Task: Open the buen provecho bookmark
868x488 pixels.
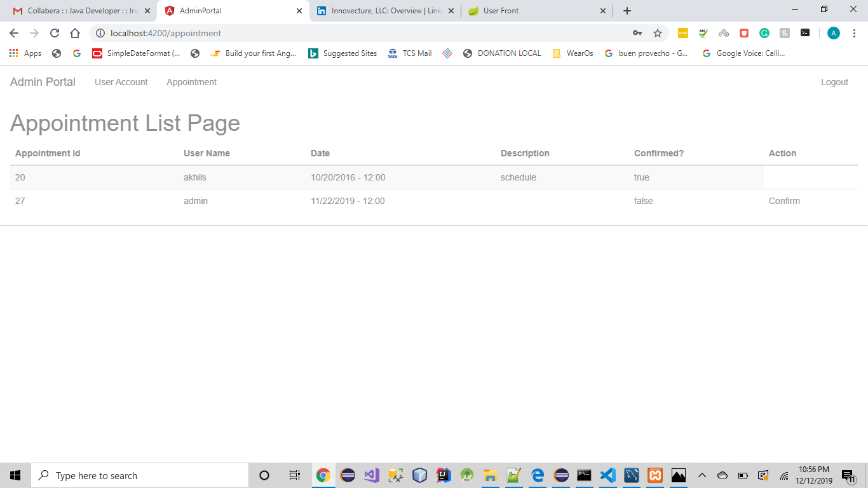Action: pyautogui.click(x=646, y=53)
